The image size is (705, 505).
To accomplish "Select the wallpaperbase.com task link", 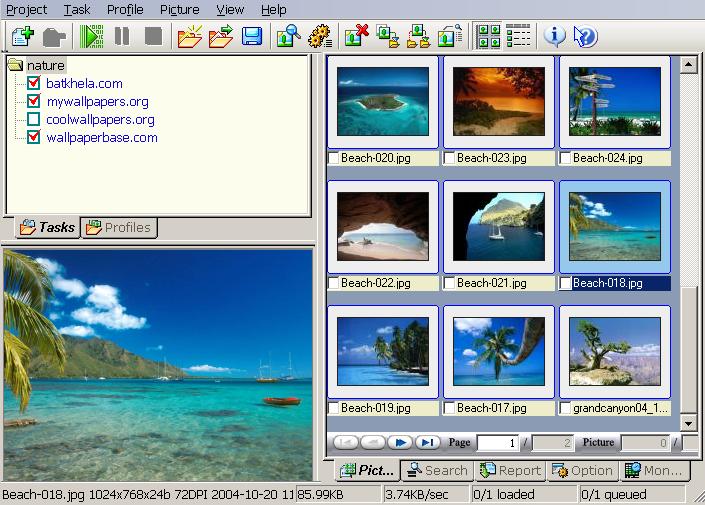I will (101, 138).
